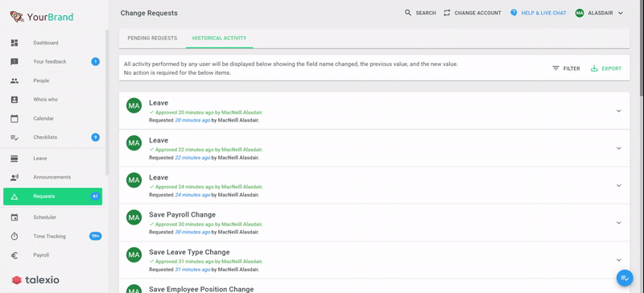
Task: Click the sidebar scrollbar
Action: tap(108, 103)
